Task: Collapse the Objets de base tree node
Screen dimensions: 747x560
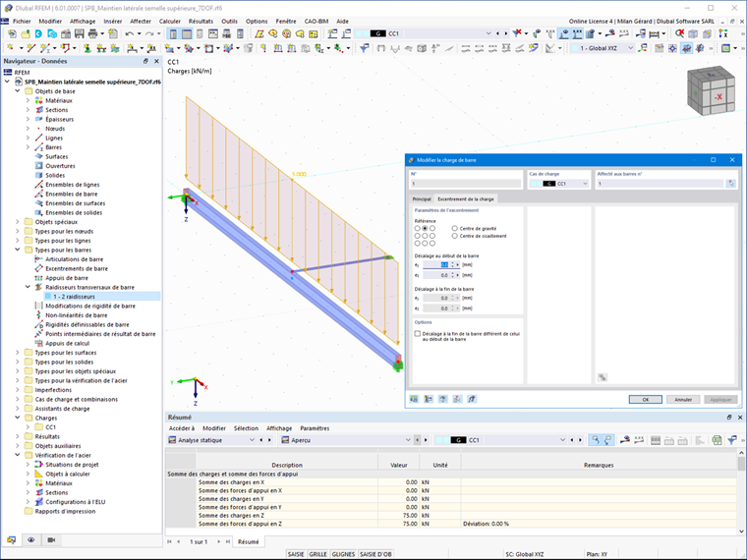Action: point(18,91)
